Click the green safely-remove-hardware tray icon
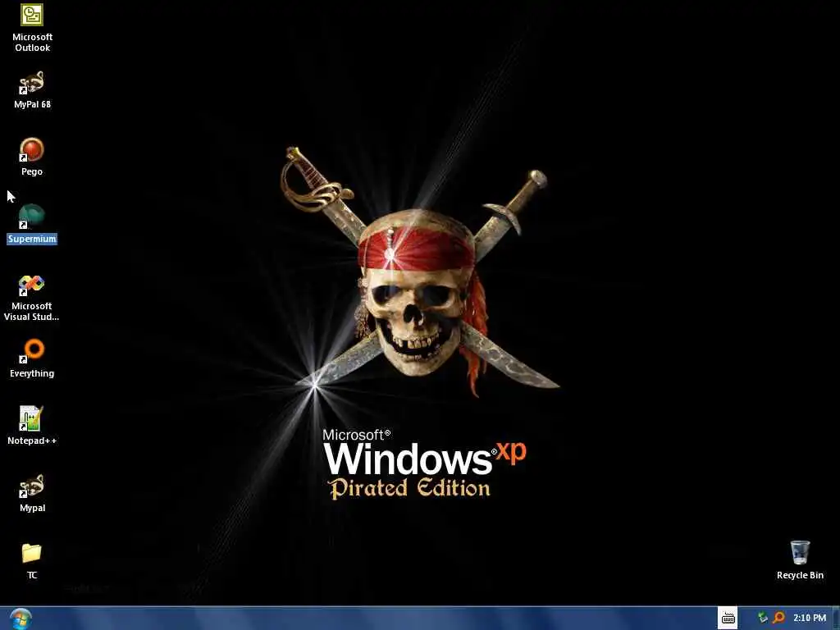 click(x=762, y=619)
